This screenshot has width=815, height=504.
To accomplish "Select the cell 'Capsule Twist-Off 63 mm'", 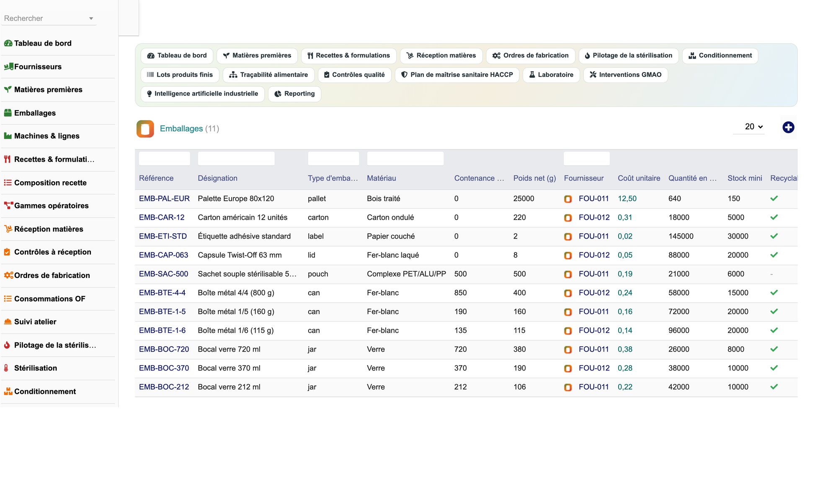I will (x=240, y=255).
